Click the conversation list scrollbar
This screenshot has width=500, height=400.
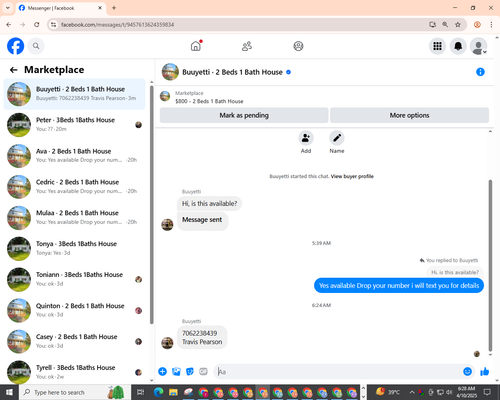[152, 205]
